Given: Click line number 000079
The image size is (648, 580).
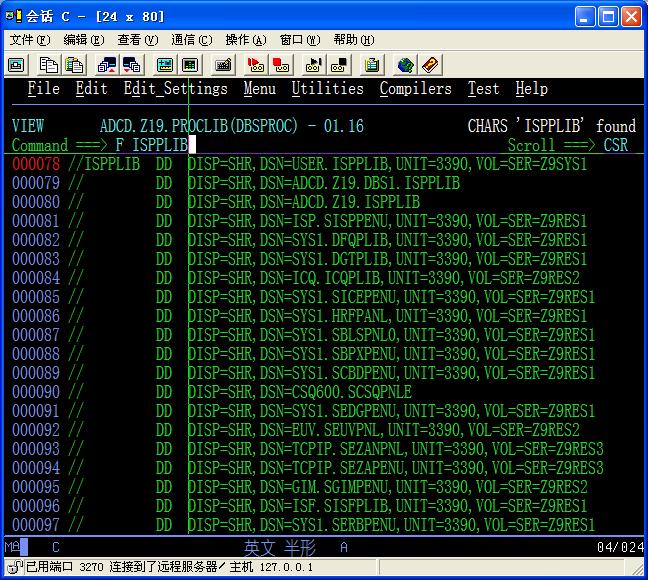Looking at the screenshot, I should tap(36, 183).
